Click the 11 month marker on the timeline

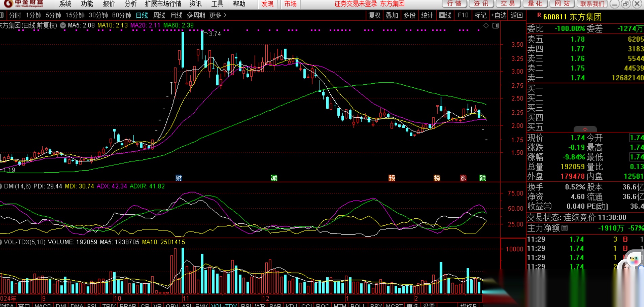(186, 299)
